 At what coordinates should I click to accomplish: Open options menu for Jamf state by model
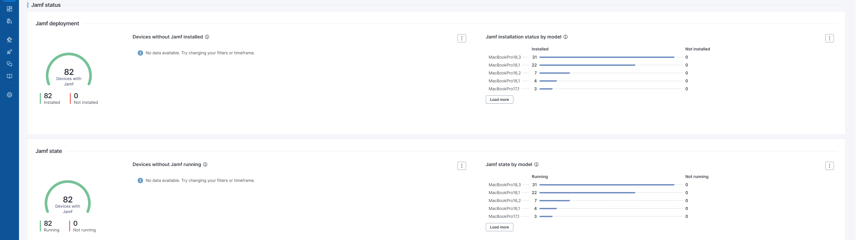[829, 166]
